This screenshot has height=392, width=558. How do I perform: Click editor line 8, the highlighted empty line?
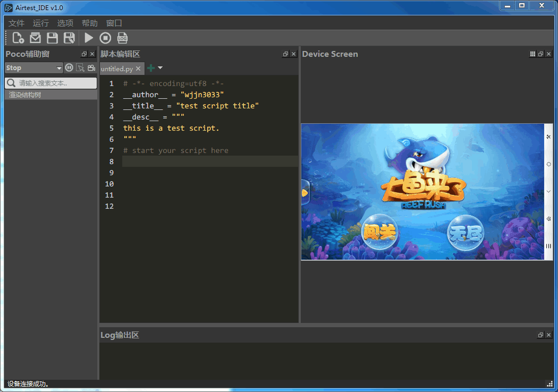coord(210,161)
